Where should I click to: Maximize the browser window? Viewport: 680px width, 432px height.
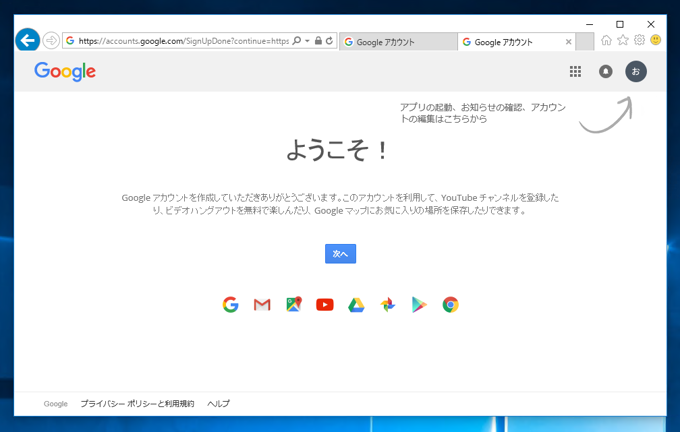(x=620, y=24)
